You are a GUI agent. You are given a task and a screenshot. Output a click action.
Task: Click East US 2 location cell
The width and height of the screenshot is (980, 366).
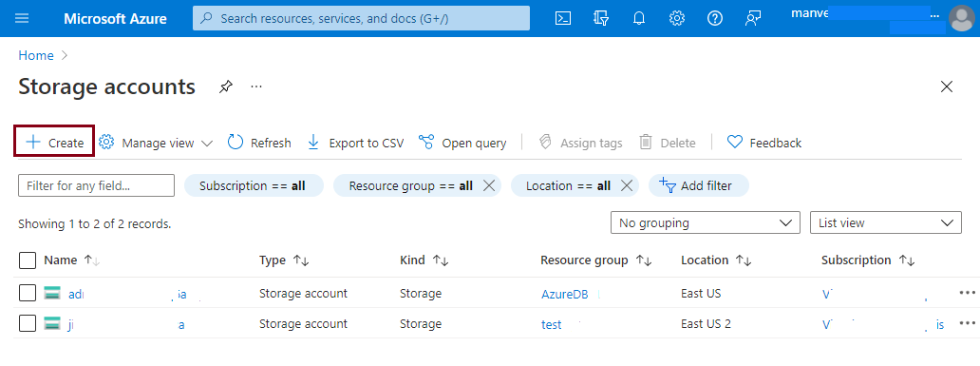click(x=707, y=324)
